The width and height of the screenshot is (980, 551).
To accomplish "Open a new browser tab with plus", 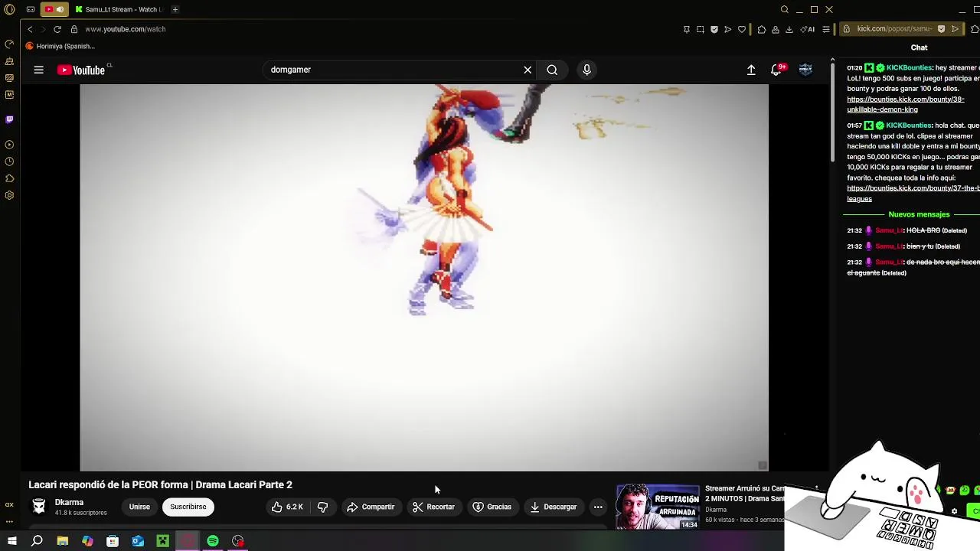I will tap(175, 9).
